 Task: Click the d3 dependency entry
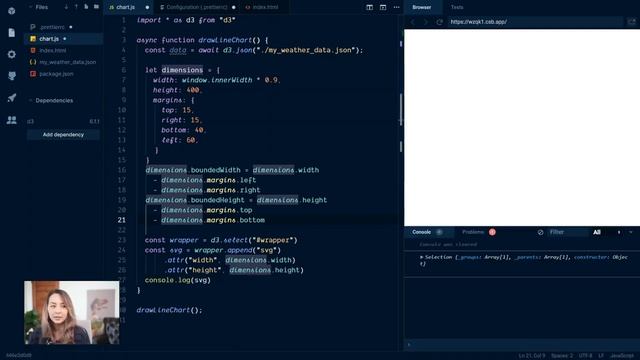tap(63, 121)
